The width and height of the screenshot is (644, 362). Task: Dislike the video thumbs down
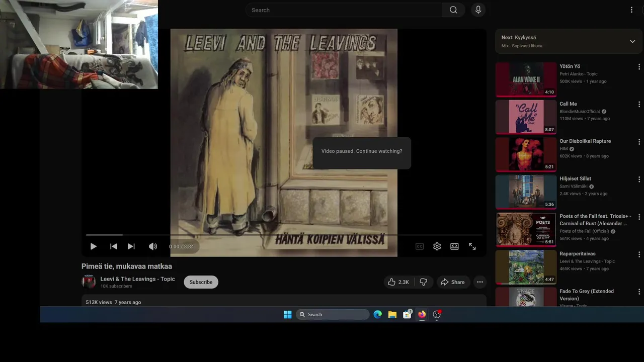click(x=424, y=282)
